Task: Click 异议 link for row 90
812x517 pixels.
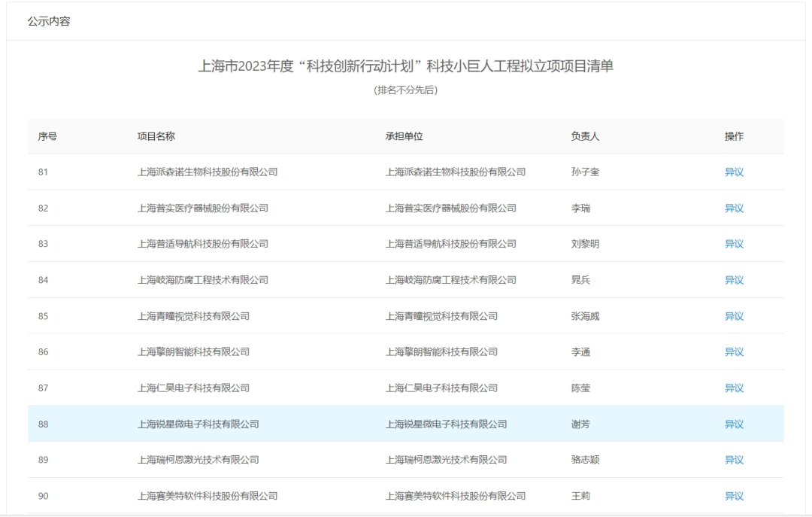Action: pyautogui.click(x=734, y=496)
